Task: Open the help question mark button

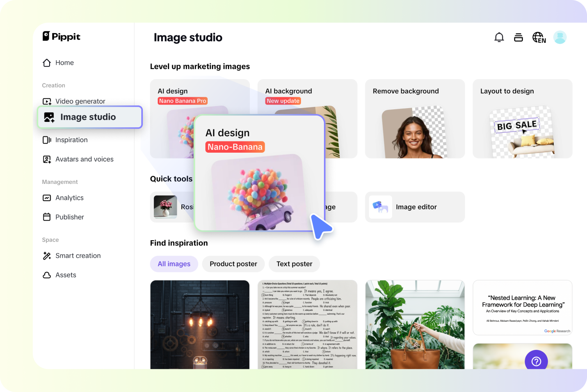Action: [x=536, y=361]
